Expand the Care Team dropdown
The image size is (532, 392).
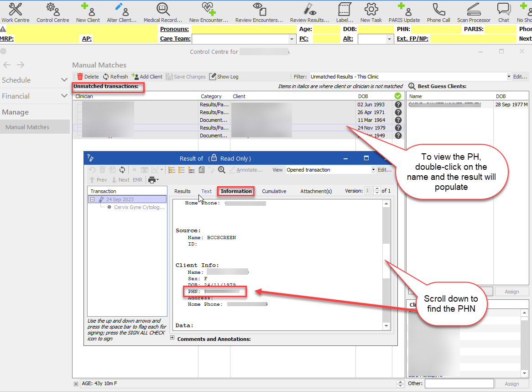coord(292,39)
